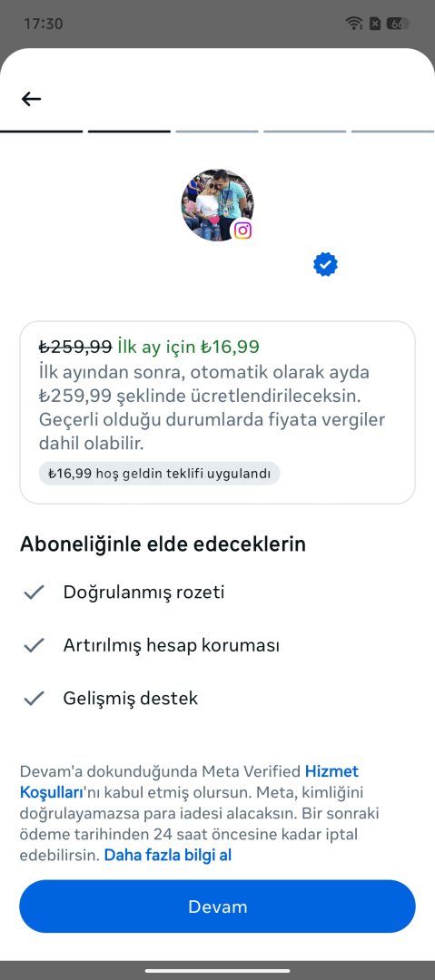Tap the green İlk ay için ₺16,99 text
Viewport: 435px width, 980px height.
(x=188, y=347)
